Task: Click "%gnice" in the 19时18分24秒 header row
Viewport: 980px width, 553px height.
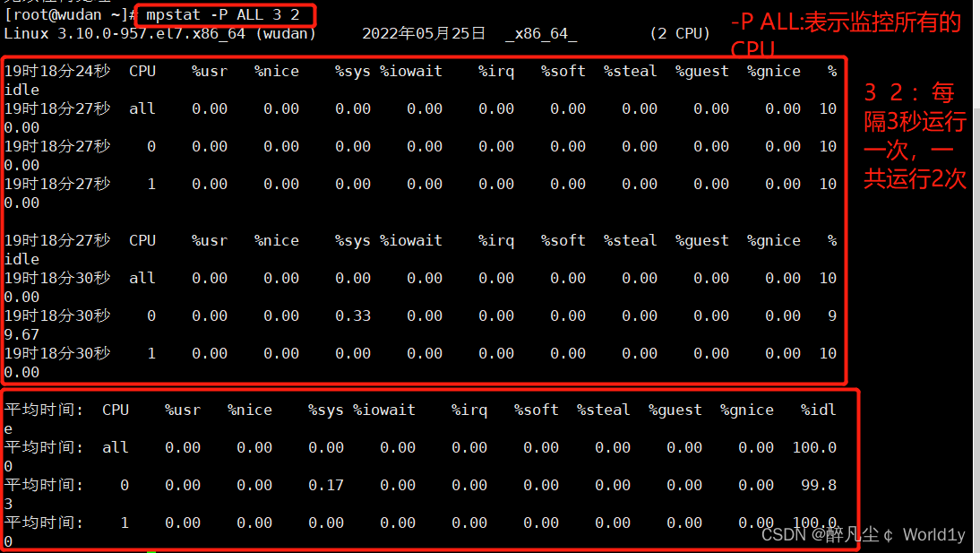Action: click(774, 72)
